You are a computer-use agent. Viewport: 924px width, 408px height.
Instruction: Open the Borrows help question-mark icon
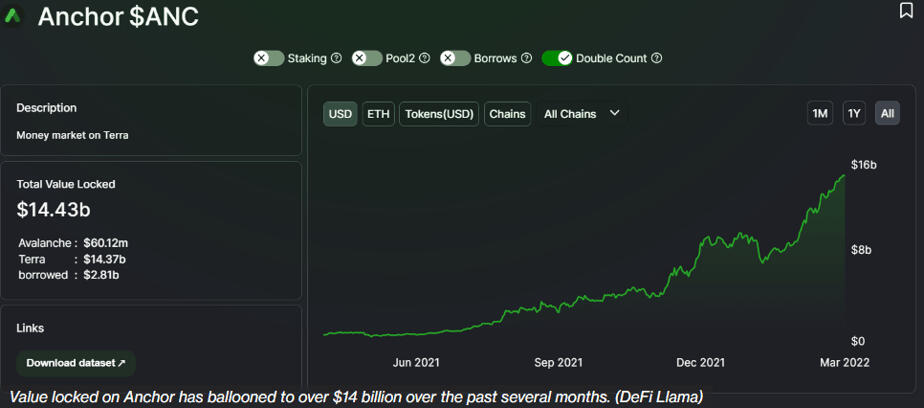point(527,58)
